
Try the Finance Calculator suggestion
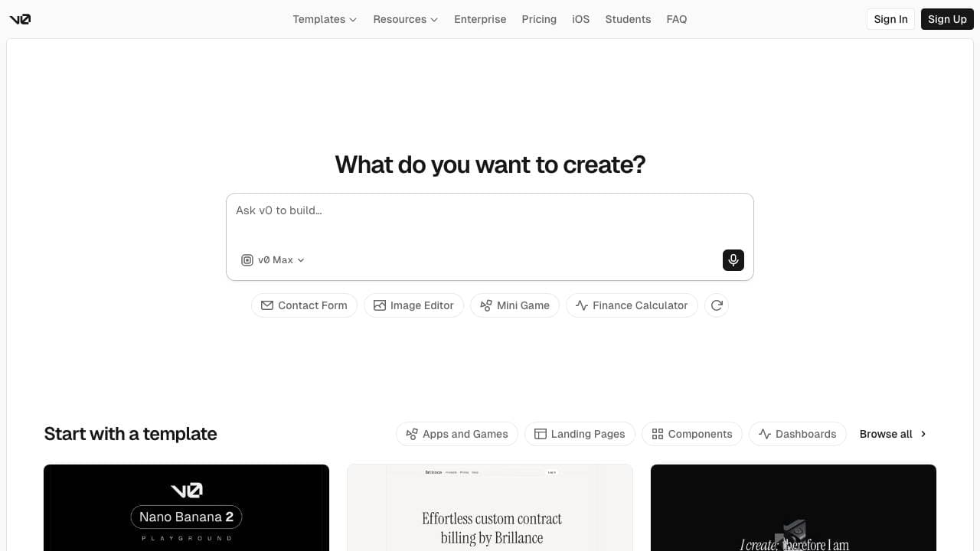[x=632, y=305]
